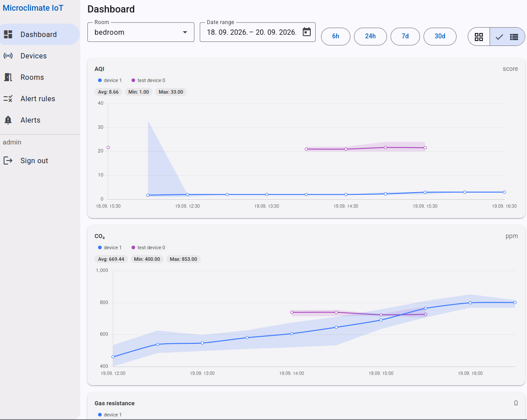The height and width of the screenshot is (420, 527).
Task: Click AQI axis label 19.09. 14:30
Action: 346,206
